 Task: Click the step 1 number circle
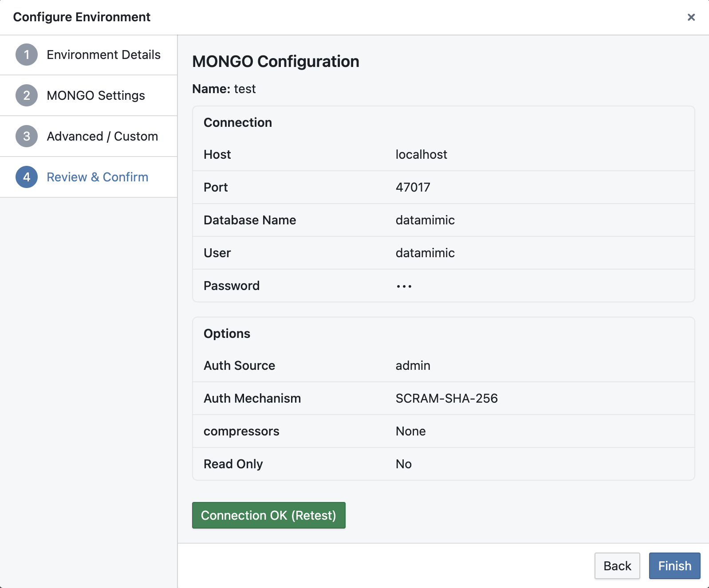(x=27, y=55)
